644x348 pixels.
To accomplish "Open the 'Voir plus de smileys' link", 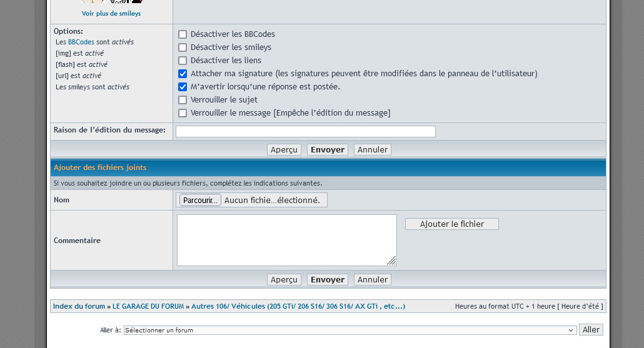I will [x=111, y=13].
